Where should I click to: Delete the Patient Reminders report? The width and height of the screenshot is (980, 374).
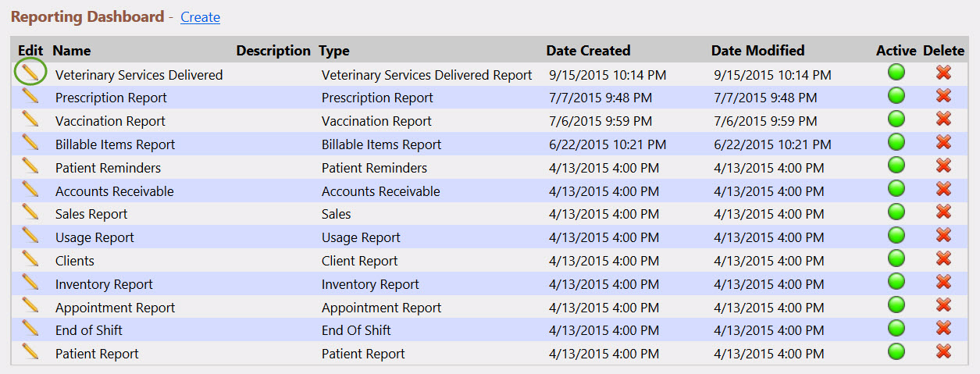(x=943, y=166)
